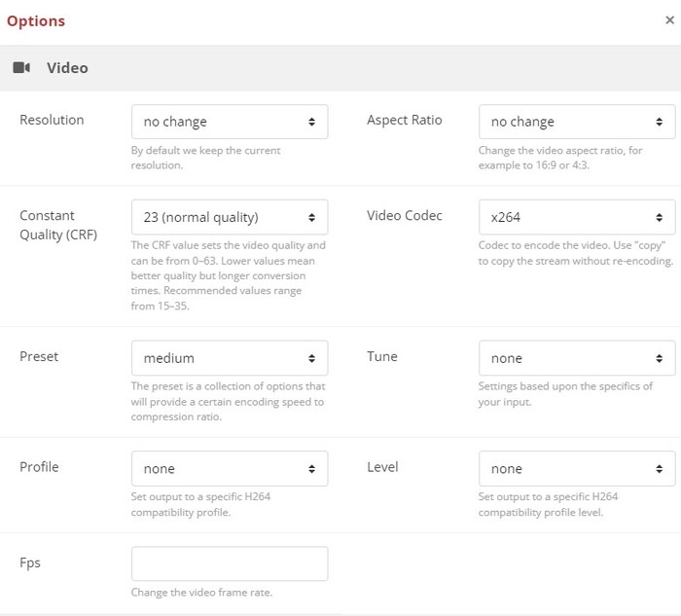Screen dimensions: 681x616
Task: Click the Video section heading
Action: [x=67, y=68]
